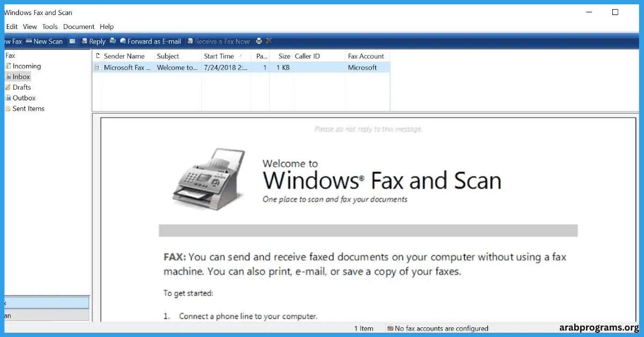Click the '1 Item' status bar text
The width and height of the screenshot is (644, 337).
[x=364, y=328]
